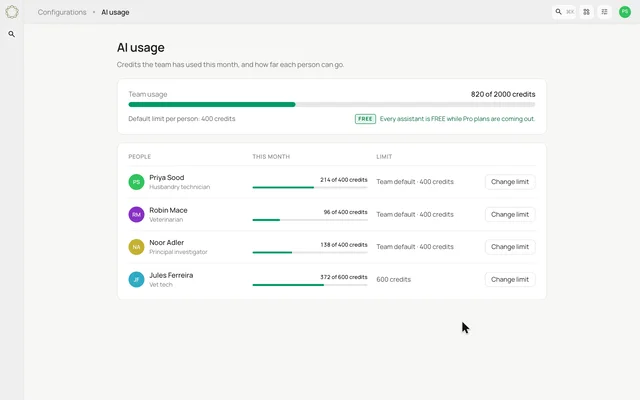Click the LIMIT column header
The height and width of the screenshot is (400, 640).
point(384,157)
